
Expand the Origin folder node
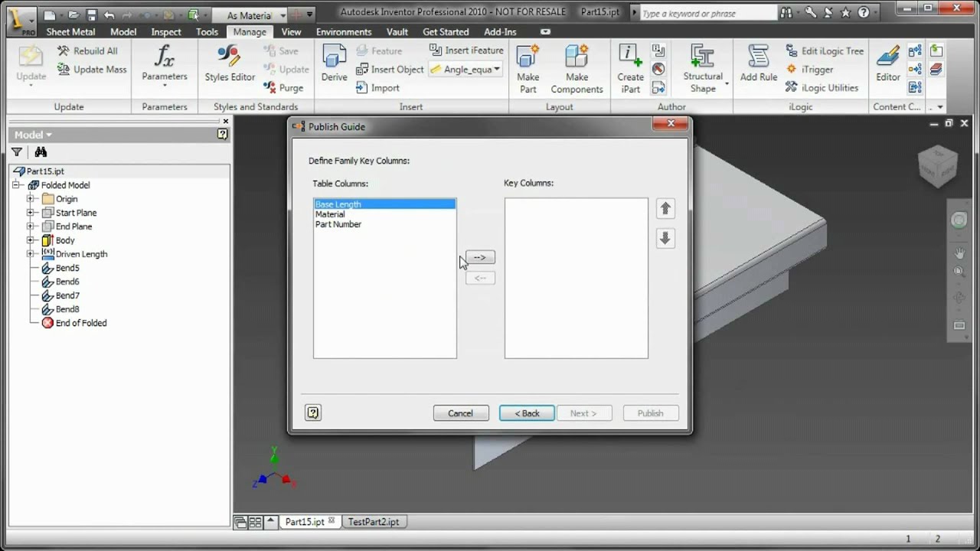(31, 199)
